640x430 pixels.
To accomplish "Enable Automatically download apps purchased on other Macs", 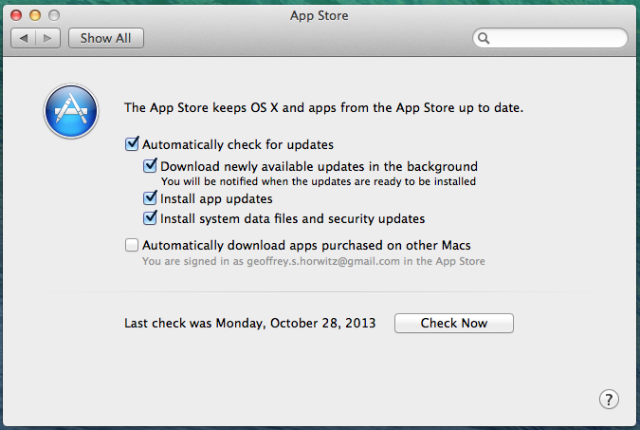I will point(131,245).
